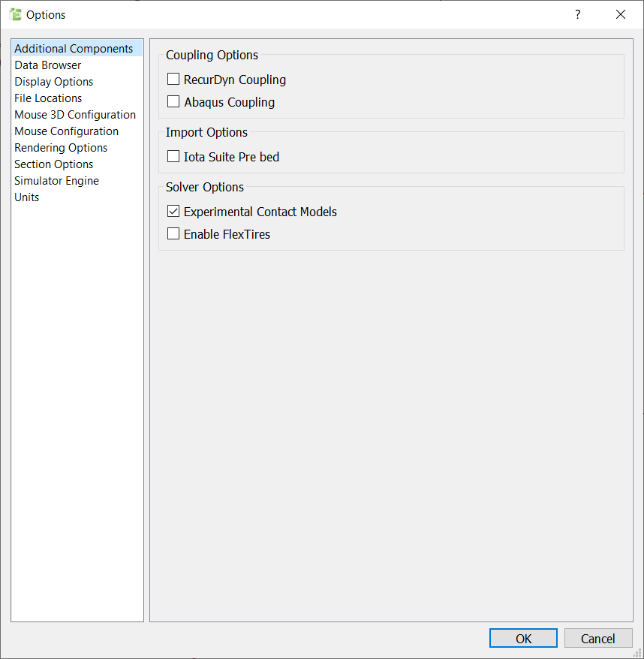Open Section Options category
644x659 pixels.
[x=54, y=164]
